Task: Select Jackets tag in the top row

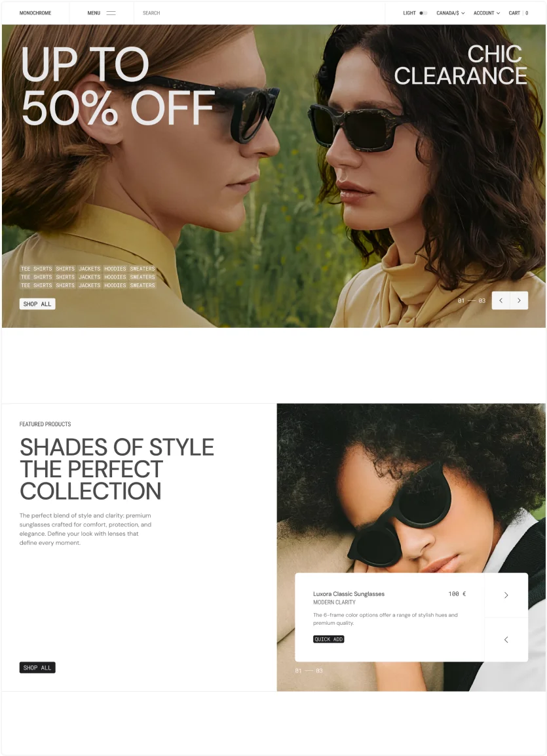Action: click(90, 269)
